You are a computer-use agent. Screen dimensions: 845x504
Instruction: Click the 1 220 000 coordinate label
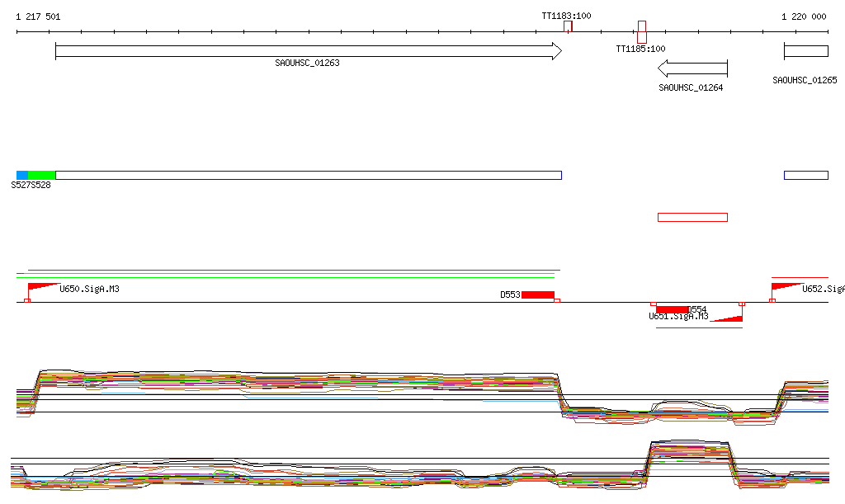coord(804,16)
